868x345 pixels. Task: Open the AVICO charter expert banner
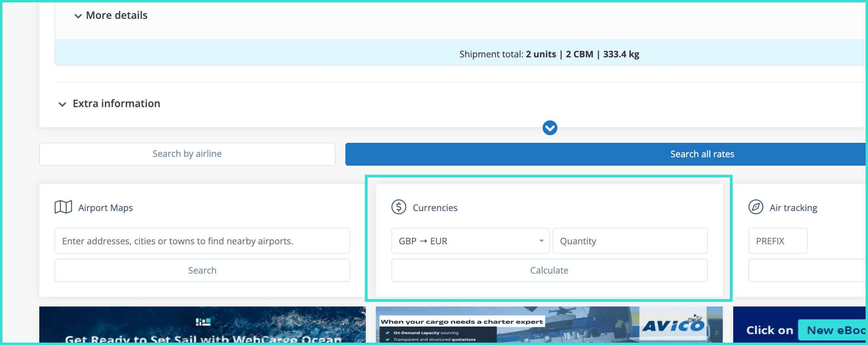tap(549, 325)
